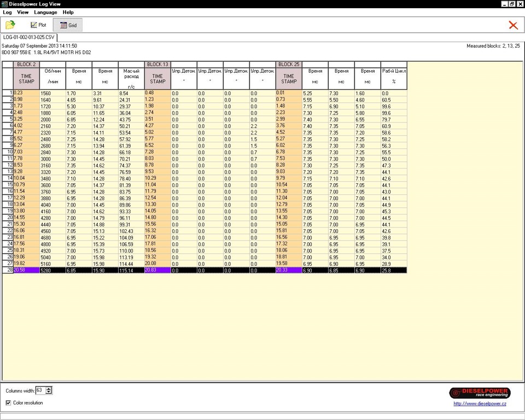Open the Help menu
The height and width of the screenshot is (420, 525).
pyautogui.click(x=68, y=13)
